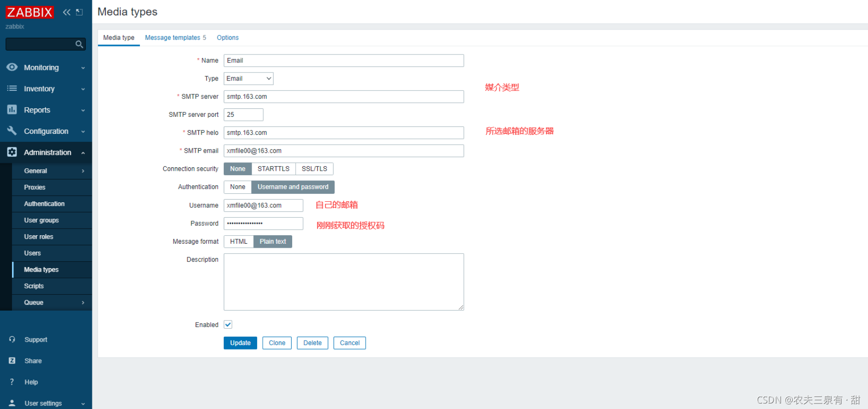Click the Administration gear icon

coord(12,152)
